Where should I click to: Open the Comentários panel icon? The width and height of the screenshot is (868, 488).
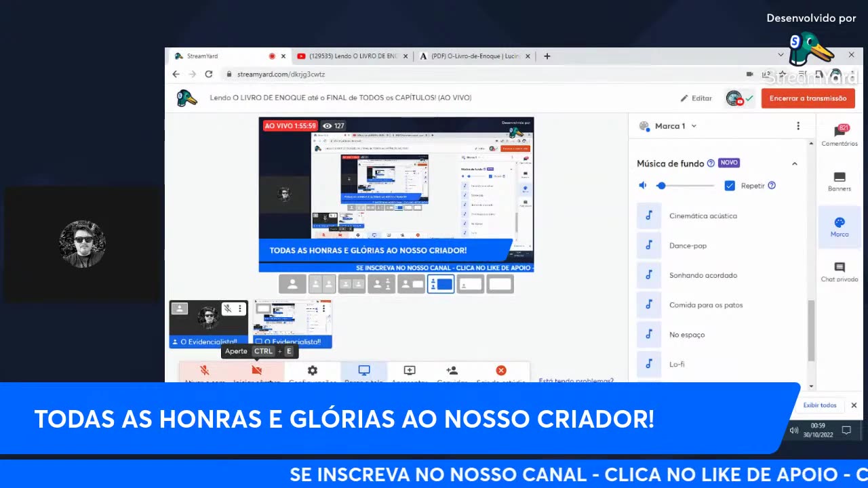[840, 135]
